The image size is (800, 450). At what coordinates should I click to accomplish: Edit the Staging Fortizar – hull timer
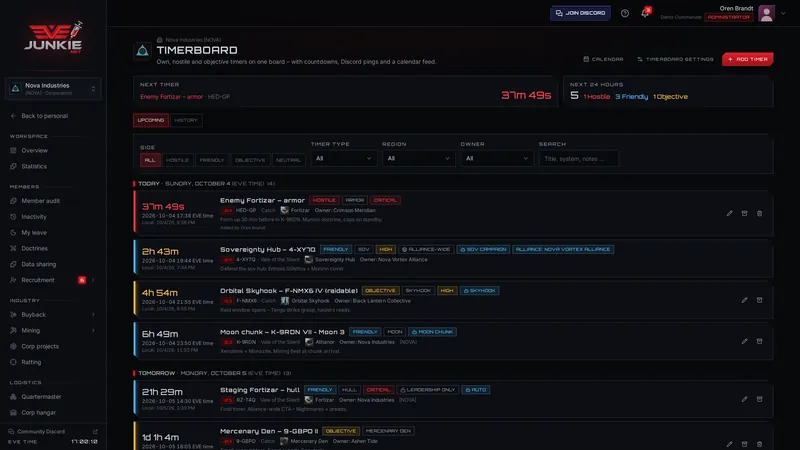744,399
